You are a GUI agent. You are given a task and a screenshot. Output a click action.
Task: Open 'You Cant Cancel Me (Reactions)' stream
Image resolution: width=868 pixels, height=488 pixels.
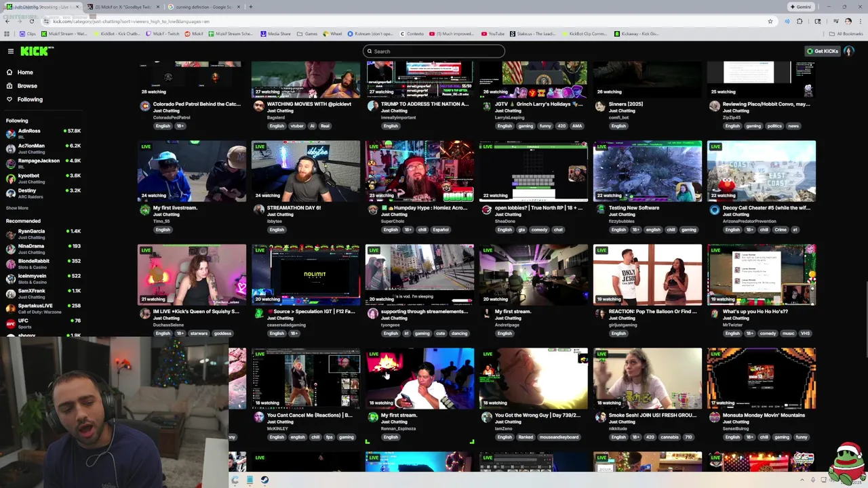(309, 415)
